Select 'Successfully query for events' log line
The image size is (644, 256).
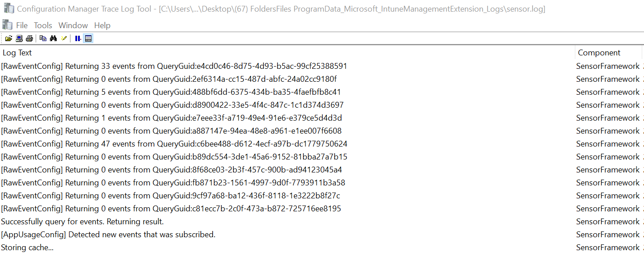322,222
